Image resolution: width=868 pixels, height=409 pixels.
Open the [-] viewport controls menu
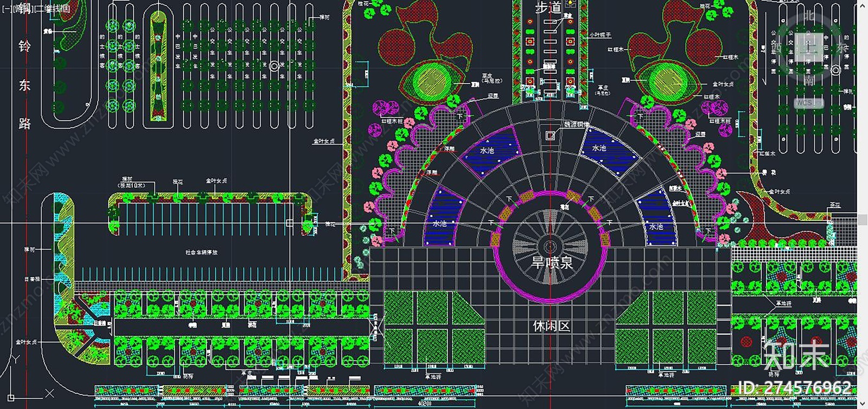point(7,9)
